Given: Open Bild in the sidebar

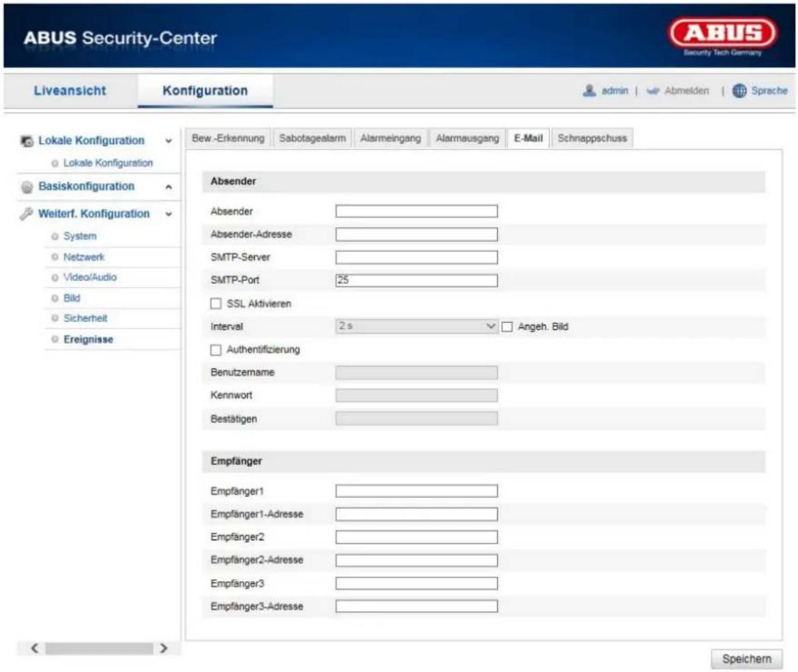Looking at the screenshot, I should (72, 298).
